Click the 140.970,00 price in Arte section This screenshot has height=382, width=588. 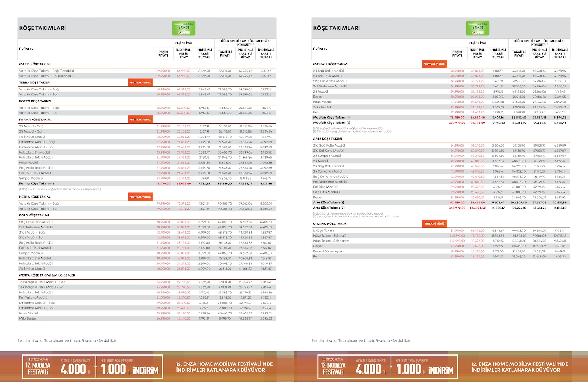[x=457, y=208]
